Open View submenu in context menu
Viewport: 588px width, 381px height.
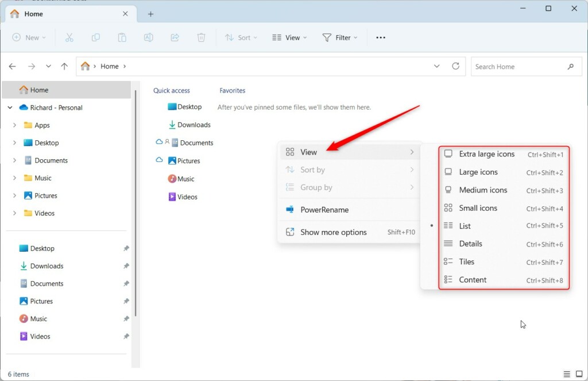[350, 152]
